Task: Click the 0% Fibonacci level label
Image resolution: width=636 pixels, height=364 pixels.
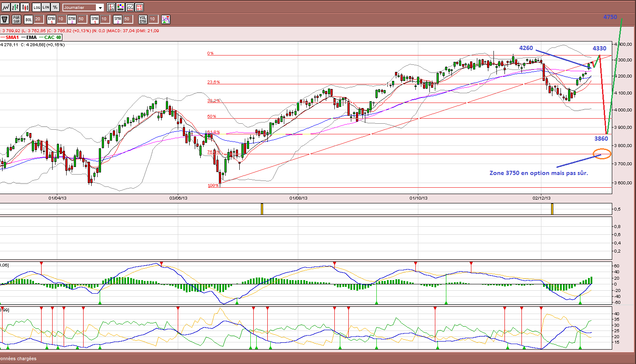Action: 210,53
